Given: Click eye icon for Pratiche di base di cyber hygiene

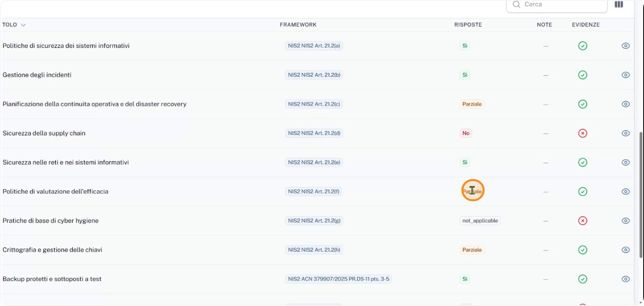Looking at the screenshot, I should click(x=626, y=221).
